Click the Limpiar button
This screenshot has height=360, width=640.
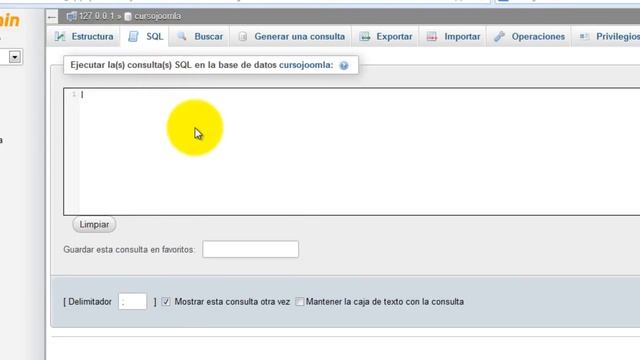pyautogui.click(x=94, y=224)
